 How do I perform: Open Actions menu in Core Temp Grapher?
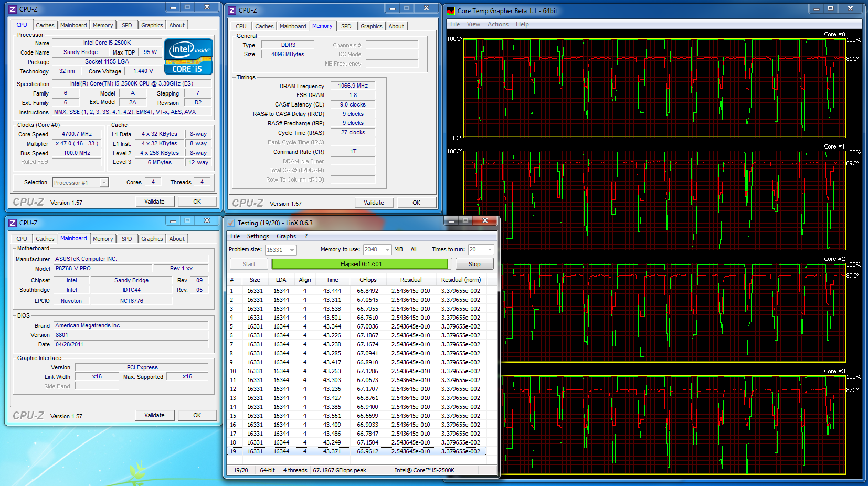click(498, 24)
